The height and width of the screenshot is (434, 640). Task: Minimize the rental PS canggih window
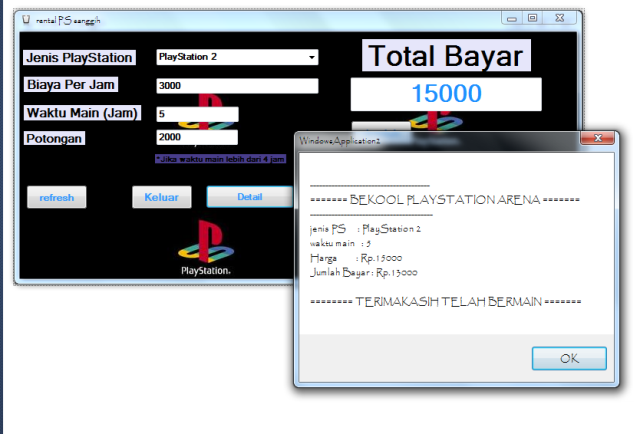point(512,18)
